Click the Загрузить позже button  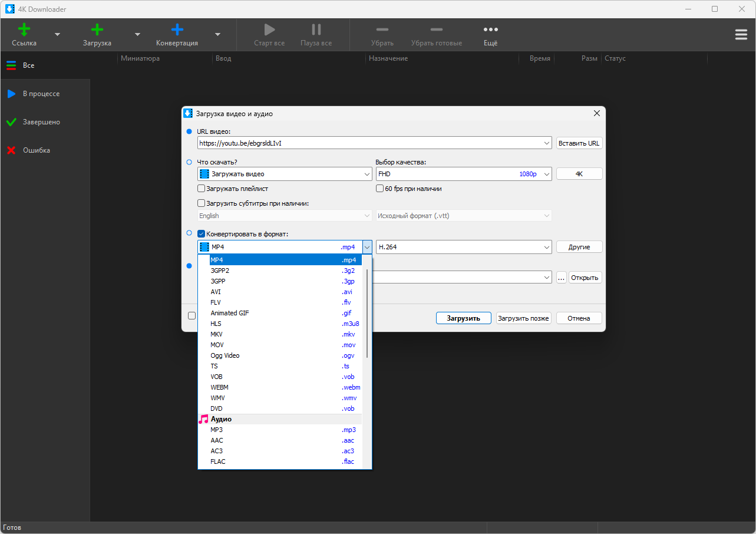[x=523, y=318]
